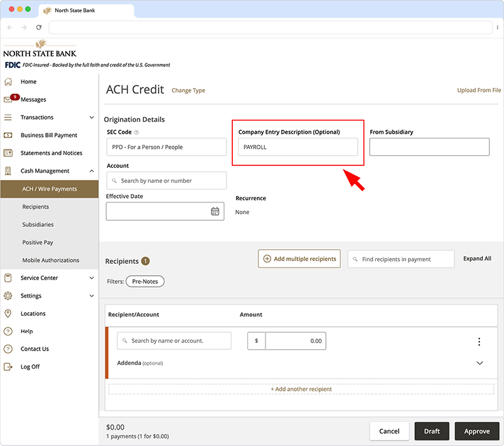Click the Change Type link
The height and width of the screenshot is (446, 504).
[188, 90]
